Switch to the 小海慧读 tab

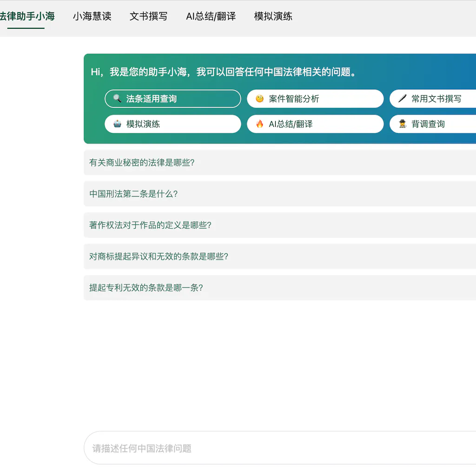coord(92,16)
